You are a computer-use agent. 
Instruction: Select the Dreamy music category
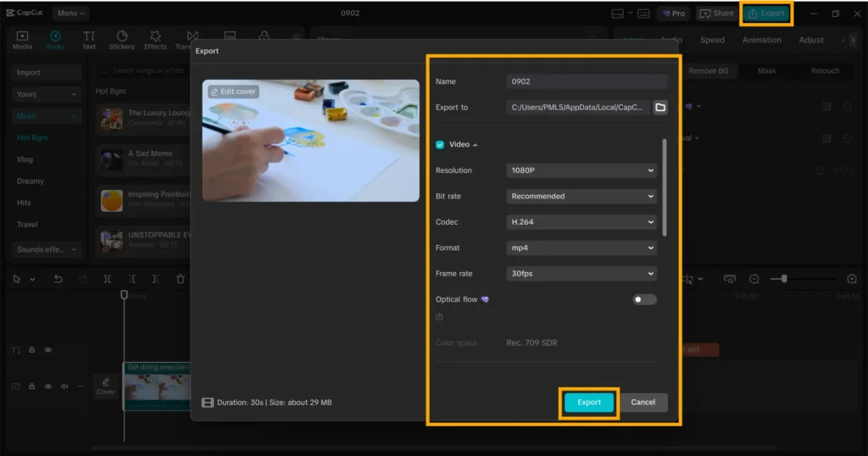31,181
